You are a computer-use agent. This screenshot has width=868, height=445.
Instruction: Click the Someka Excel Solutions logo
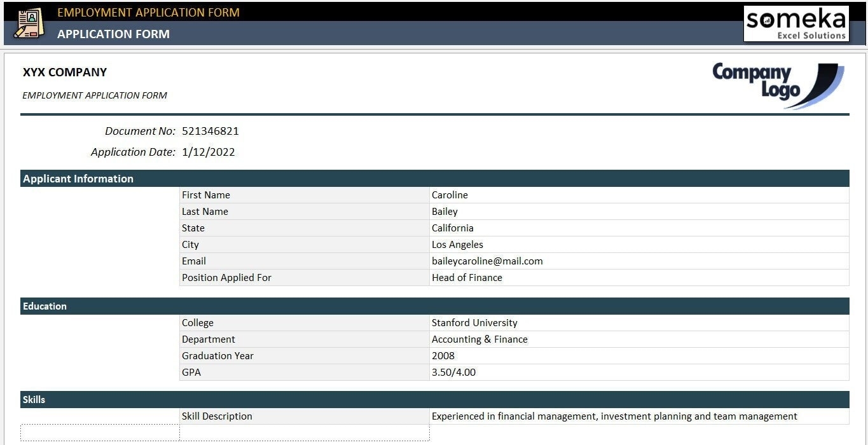tap(796, 24)
